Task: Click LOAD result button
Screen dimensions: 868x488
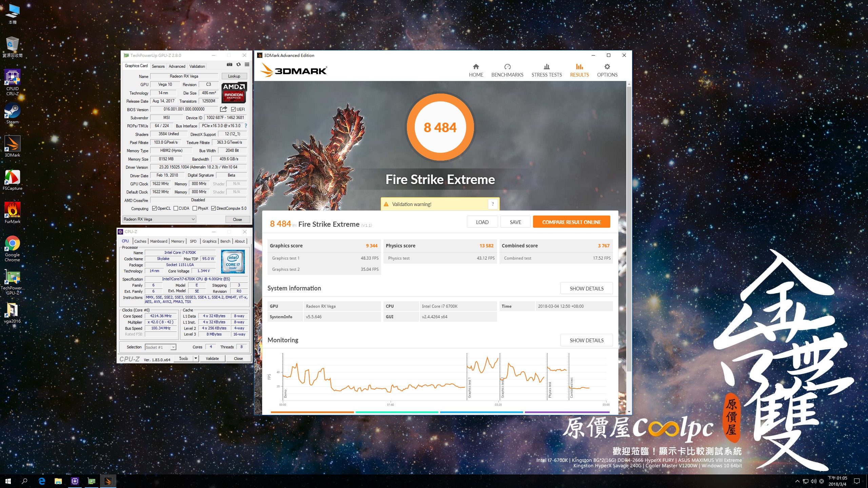Action: tap(482, 222)
